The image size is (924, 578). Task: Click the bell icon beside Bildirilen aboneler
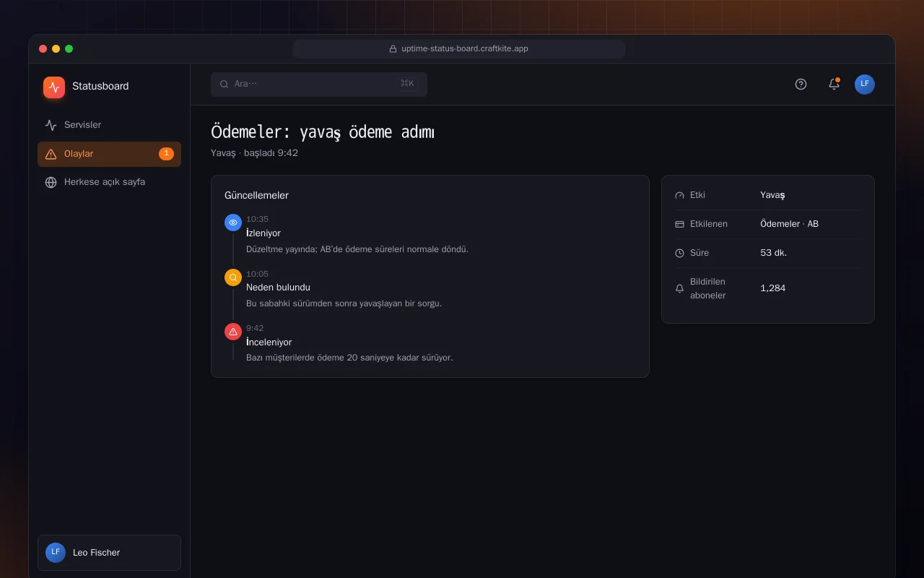[679, 288]
